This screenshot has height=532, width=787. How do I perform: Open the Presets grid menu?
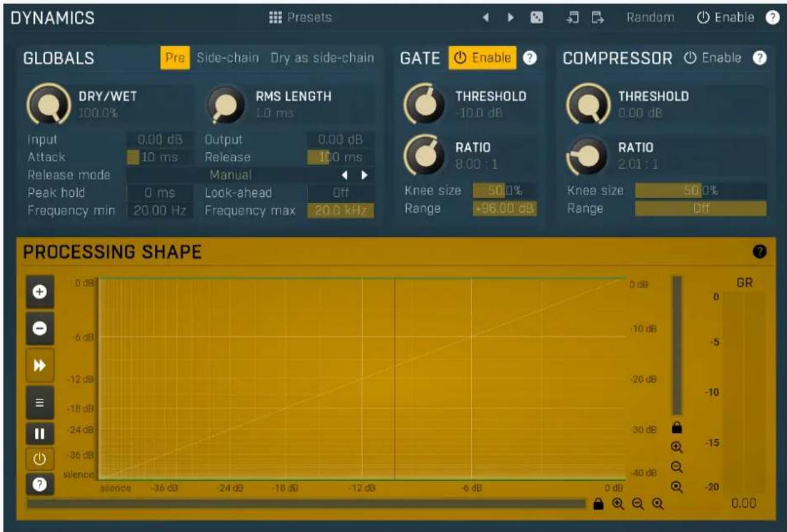coord(301,18)
